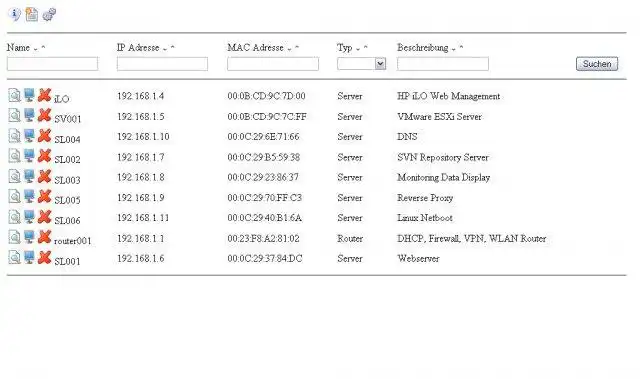Image resolution: width=640 pixels, height=379 pixels.
Task: View details of the iLO entry
Action: 14,95
